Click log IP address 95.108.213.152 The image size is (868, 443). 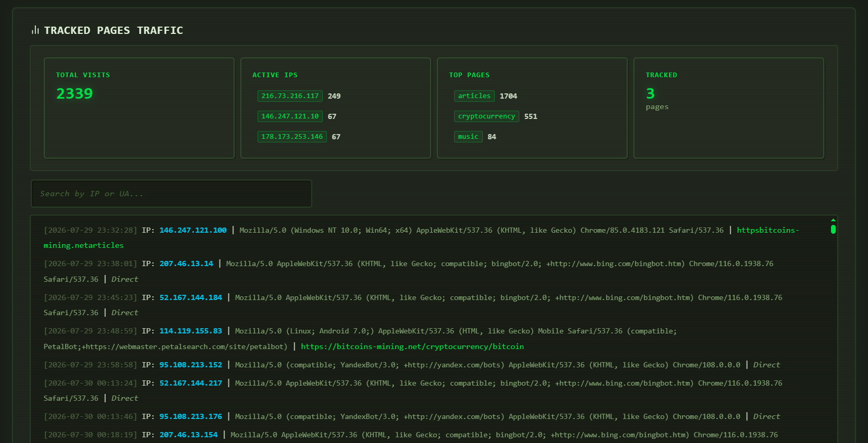click(191, 365)
